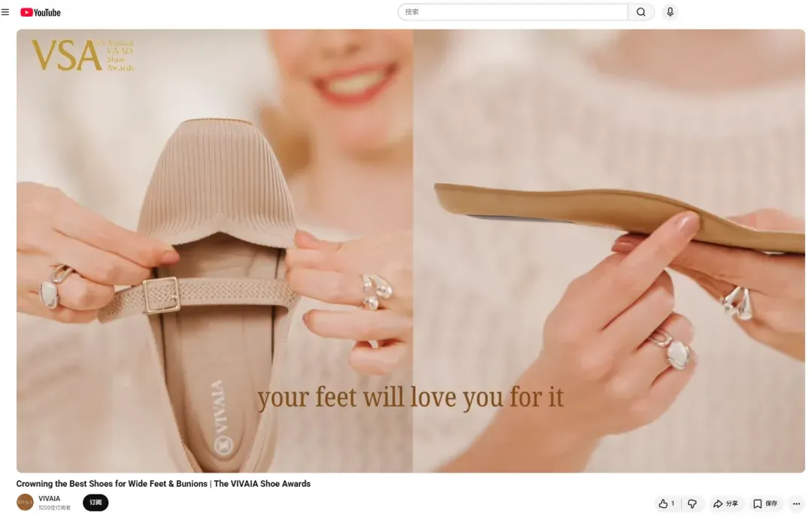
Task: Open the hamburger guide menu
Action: click(x=5, y=12)
